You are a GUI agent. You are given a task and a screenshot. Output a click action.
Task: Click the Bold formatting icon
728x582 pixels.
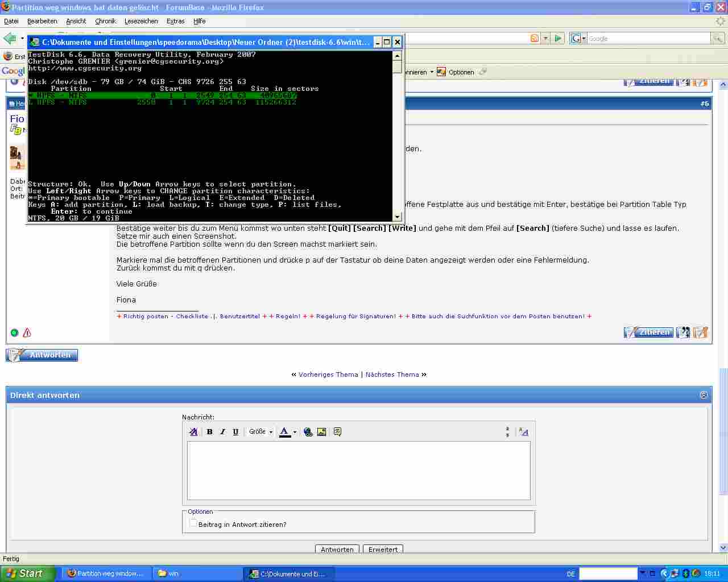pos(209,432)
